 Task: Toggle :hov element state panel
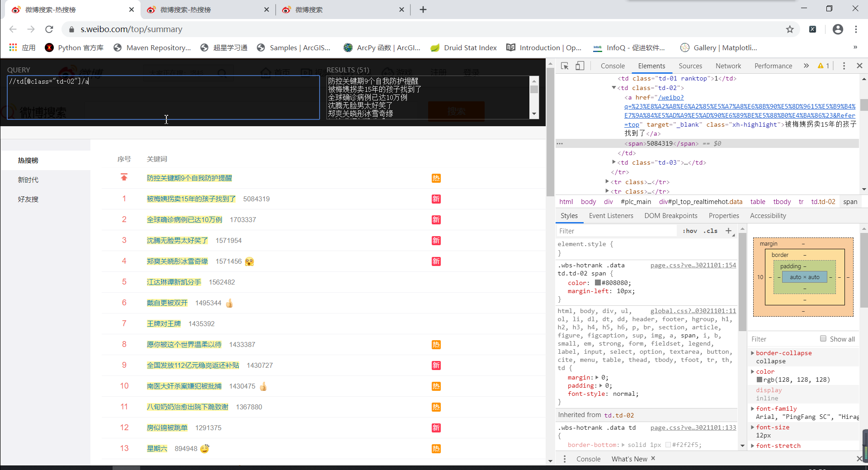click(690, 231)
